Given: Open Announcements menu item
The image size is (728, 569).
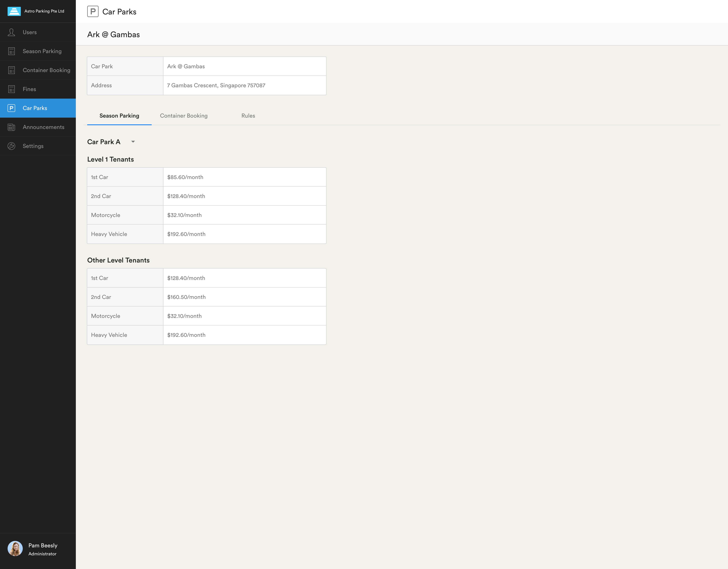Looking at the screenshot, I should (43, 127).
